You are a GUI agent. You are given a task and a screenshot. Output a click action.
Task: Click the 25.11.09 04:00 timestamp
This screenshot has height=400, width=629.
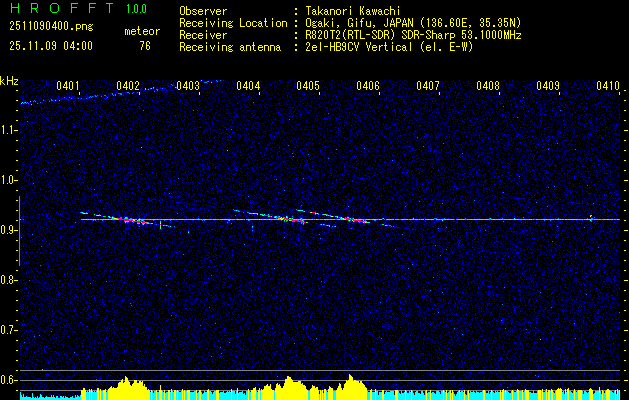click(50, 45)
